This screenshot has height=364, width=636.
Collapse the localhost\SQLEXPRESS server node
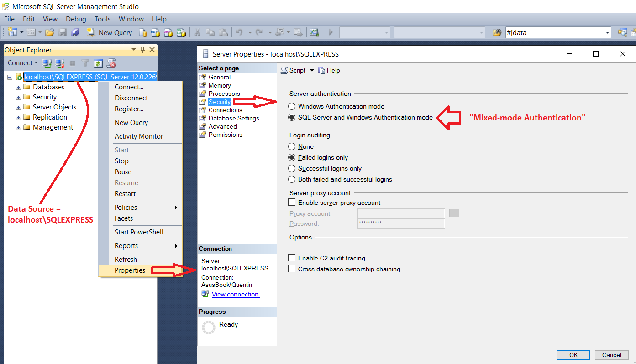click(10, 77)
